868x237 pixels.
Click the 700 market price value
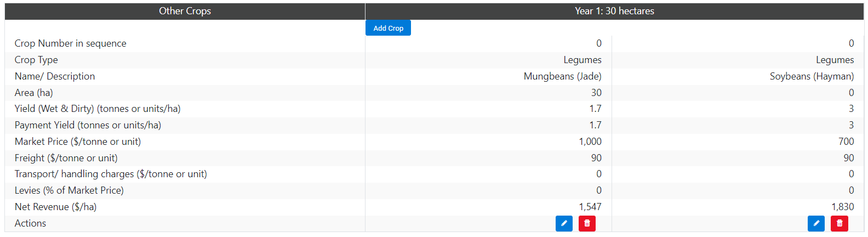846,142
